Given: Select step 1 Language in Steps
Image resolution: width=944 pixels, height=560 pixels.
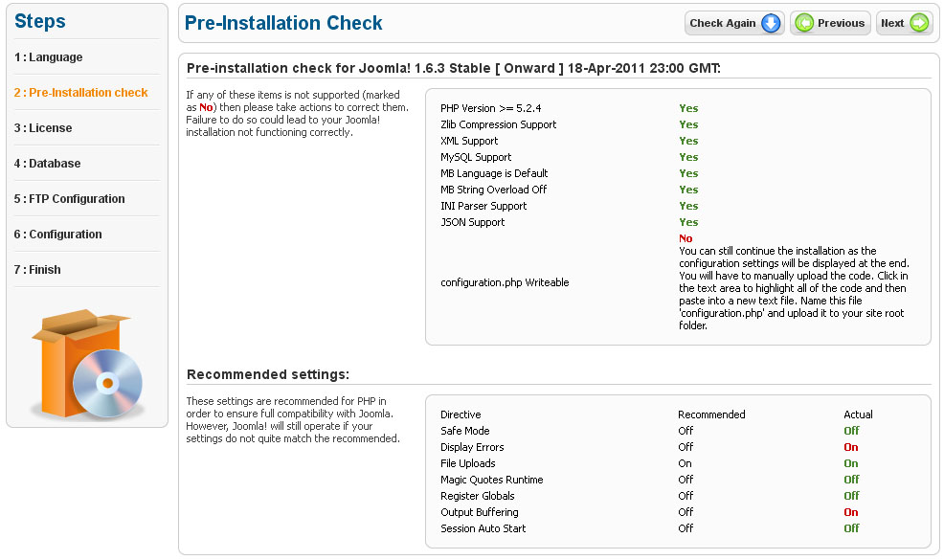Looking at the screenshot, I should (x=48, y=57).
